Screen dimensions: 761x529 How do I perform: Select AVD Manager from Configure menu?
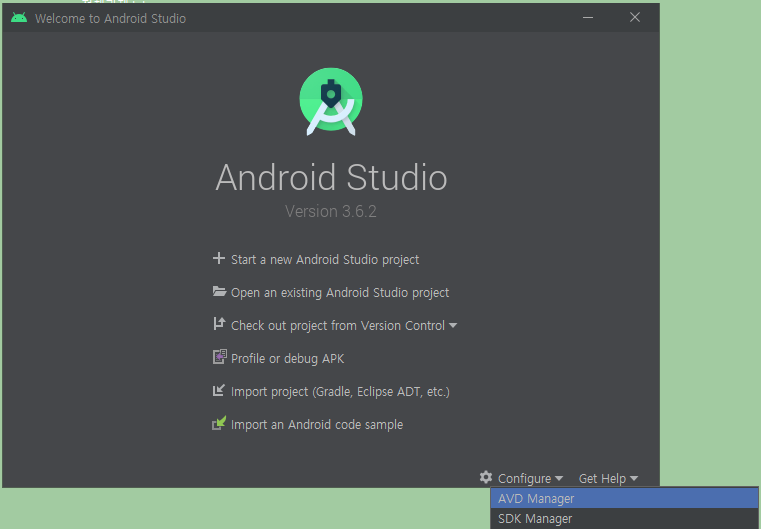pos(624,498)
